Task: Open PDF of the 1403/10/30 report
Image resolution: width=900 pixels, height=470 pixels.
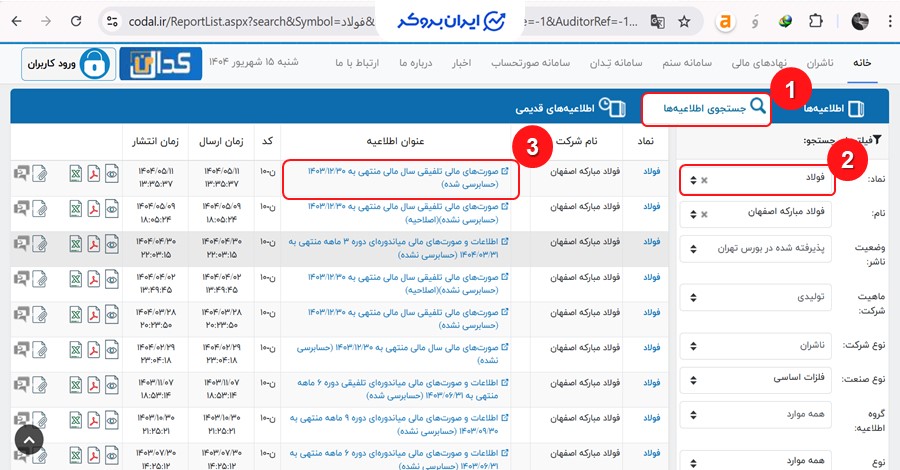Action: pos(94,421)
